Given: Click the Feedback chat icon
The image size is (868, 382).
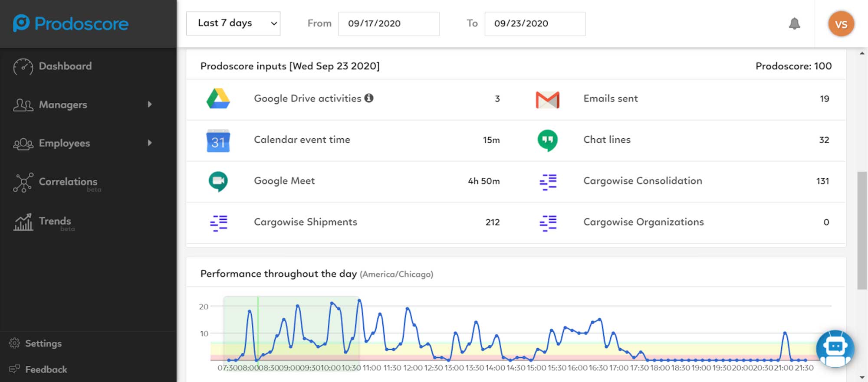Looking at the screenshot, I should point(14,369).
